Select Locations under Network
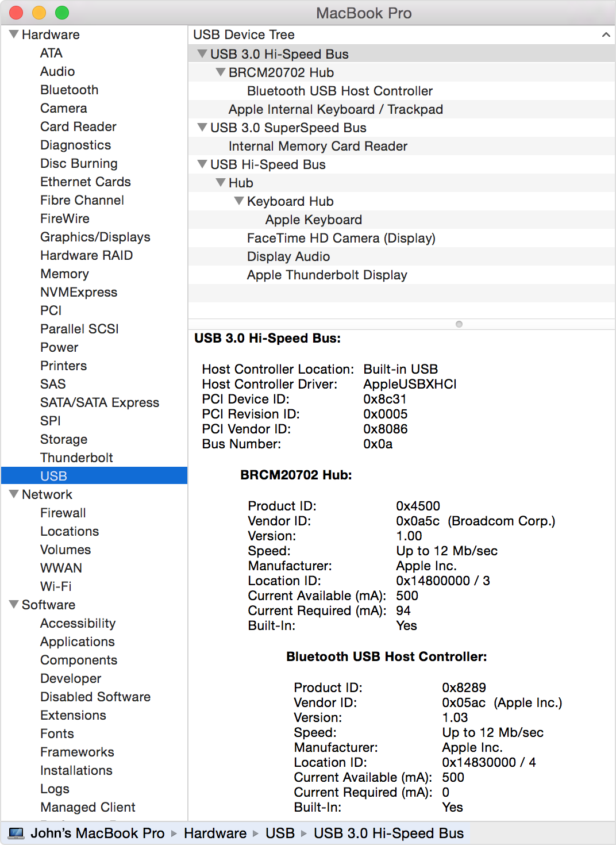This screenshot has width=616, height=845. pos(70,532)
